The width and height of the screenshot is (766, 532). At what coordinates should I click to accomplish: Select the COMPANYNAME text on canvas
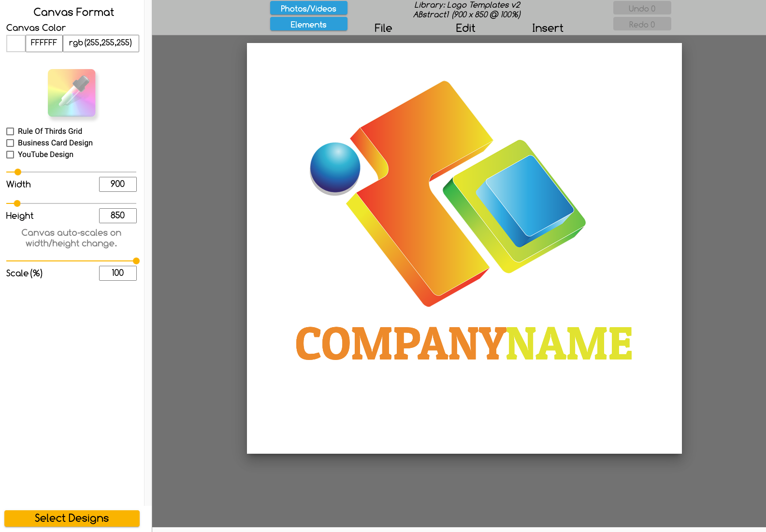point(463,344)
